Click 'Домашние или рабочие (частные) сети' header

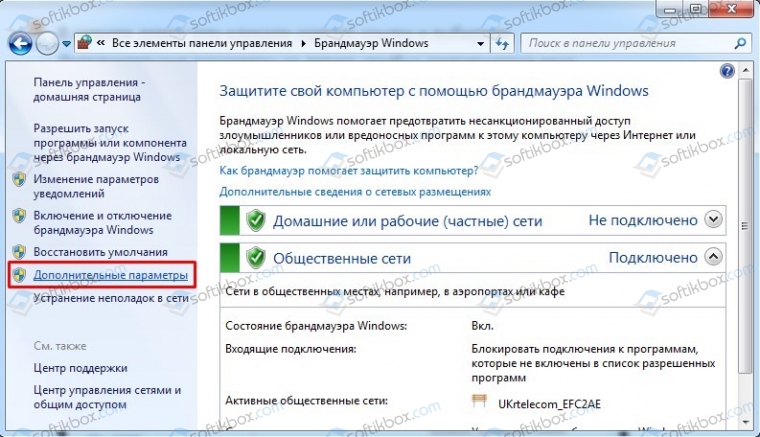pyautogui.click(x=407, y=221)
